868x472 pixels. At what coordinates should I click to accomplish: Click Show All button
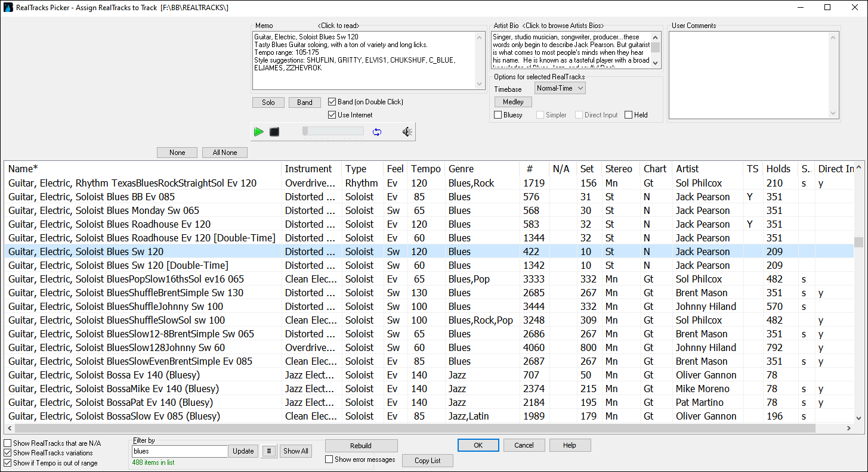pos(296,451)
